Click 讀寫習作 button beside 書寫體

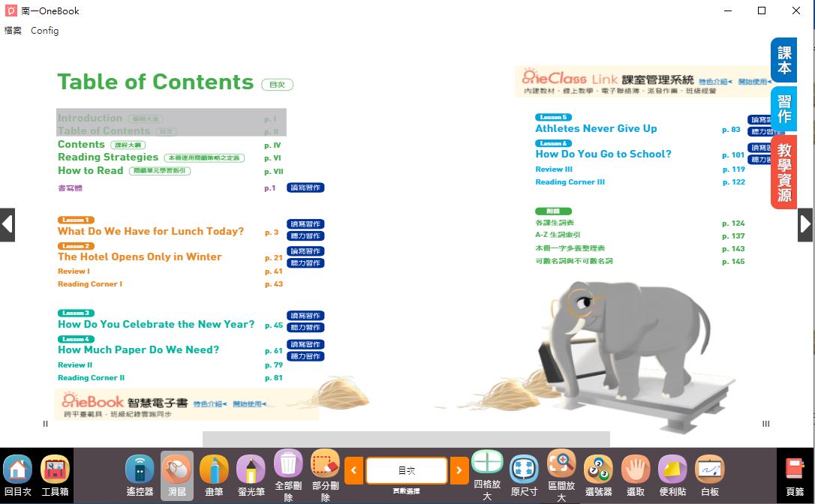(x=305, y=187)
